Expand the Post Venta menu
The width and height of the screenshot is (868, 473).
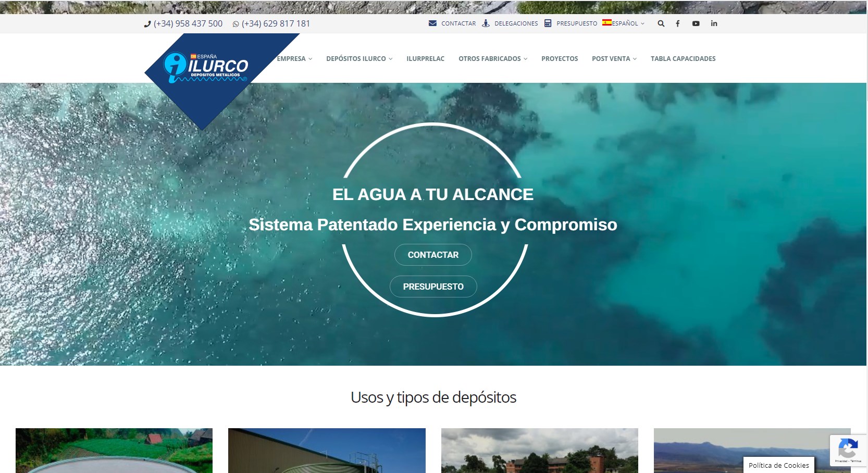pyautogui.click(x=614, y=59)
